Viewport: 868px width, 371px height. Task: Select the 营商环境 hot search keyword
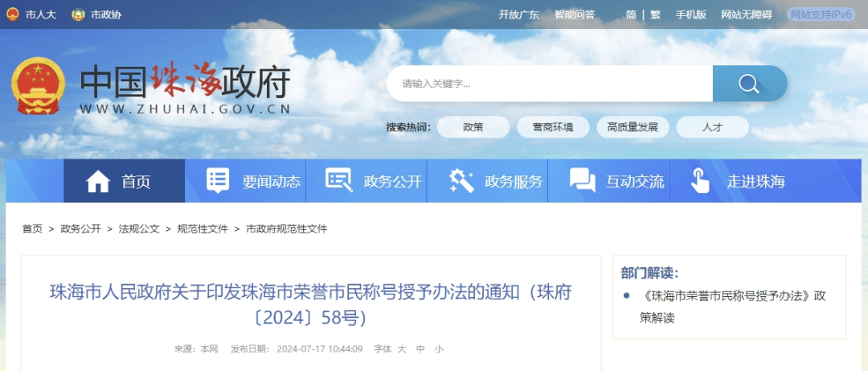[553, 127]
